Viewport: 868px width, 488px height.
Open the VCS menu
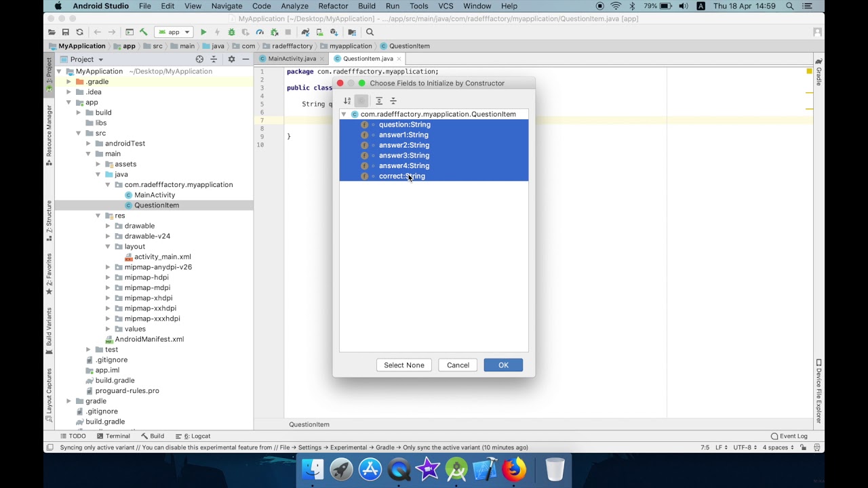(x=446, y=6)
